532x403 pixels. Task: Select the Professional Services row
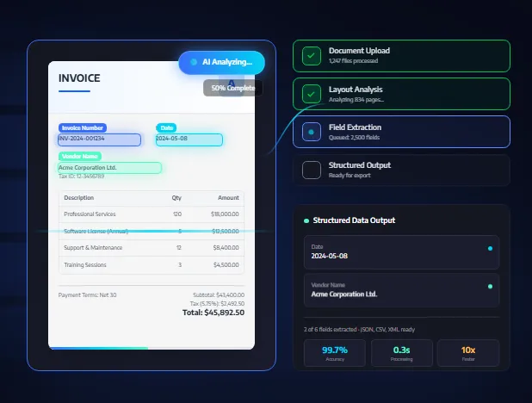click(152, 214)
